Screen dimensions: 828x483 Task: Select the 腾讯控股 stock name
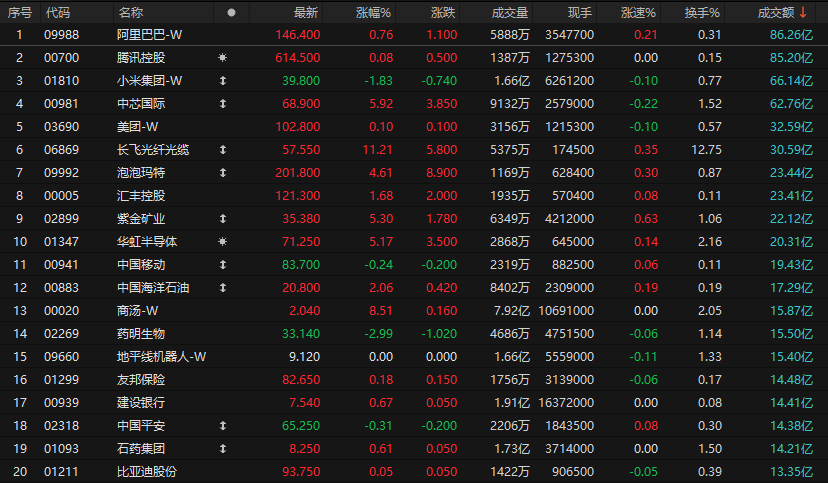pyautogui.click(x=141, y=58)
